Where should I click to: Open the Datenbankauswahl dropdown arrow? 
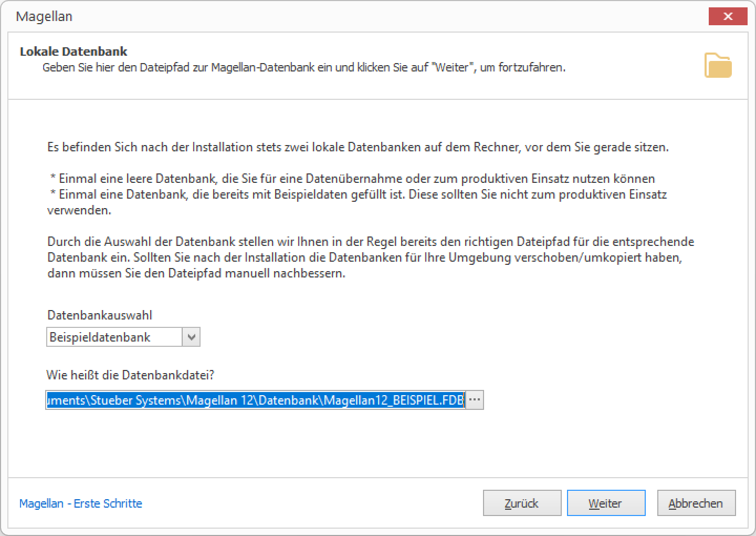click(191, 337)
